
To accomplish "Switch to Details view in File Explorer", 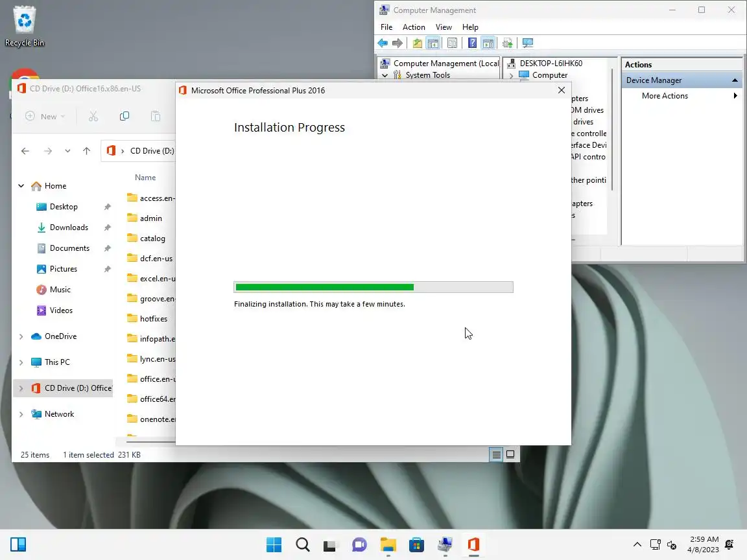I will click(496, 455).
